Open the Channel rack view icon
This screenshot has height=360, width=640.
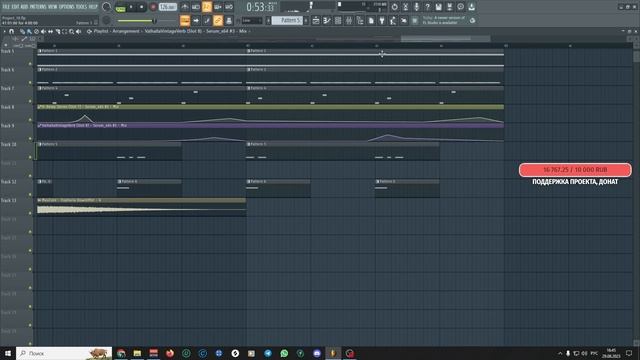click(x=338, y=20)
